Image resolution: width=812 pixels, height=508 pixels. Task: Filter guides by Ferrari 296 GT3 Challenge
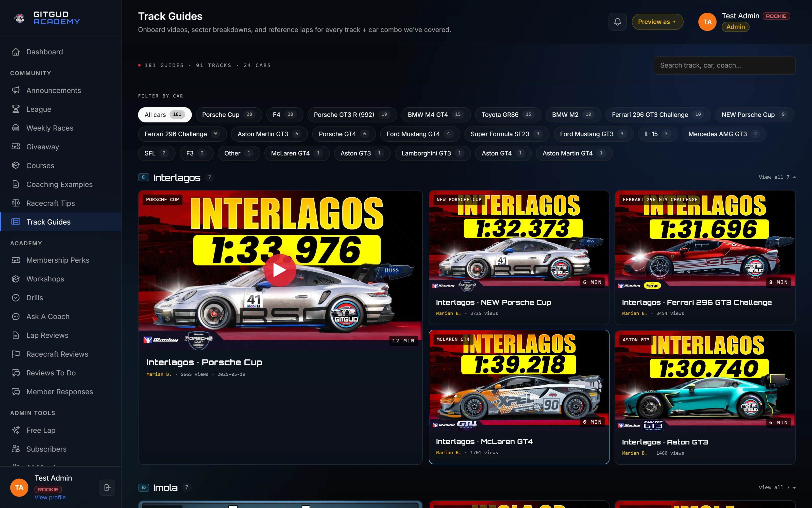658,115
